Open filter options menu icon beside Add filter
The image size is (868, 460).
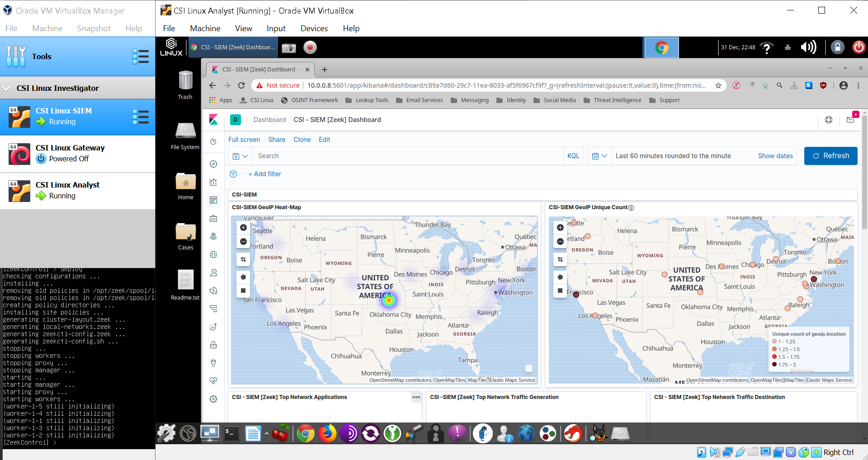click(x=233, y=174)
